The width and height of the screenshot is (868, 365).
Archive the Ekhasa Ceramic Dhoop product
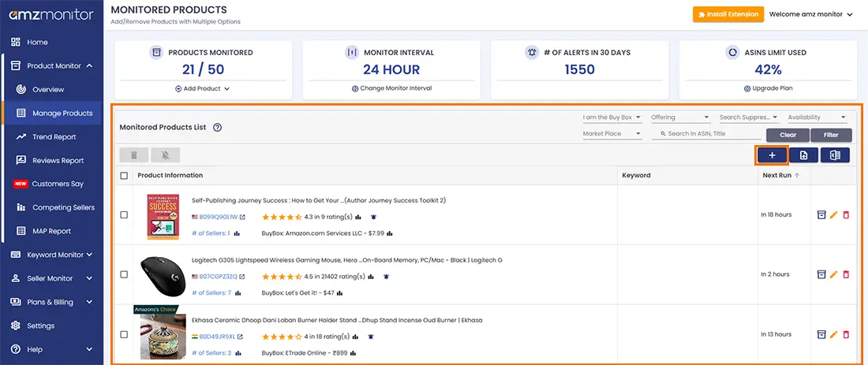(x=821, y=334)
